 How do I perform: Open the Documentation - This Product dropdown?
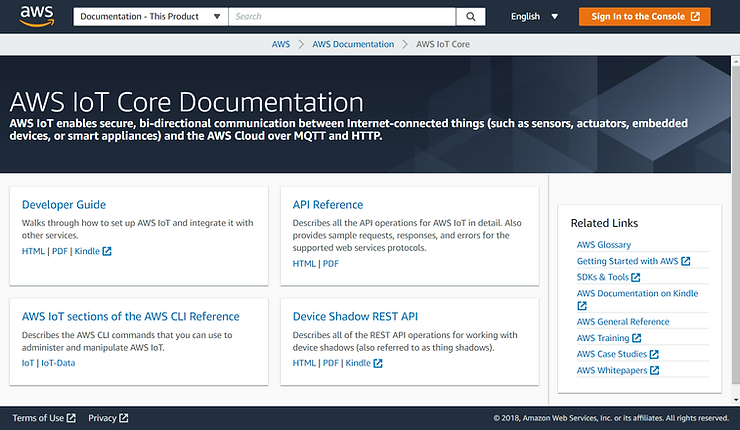[x=151, y=17]
